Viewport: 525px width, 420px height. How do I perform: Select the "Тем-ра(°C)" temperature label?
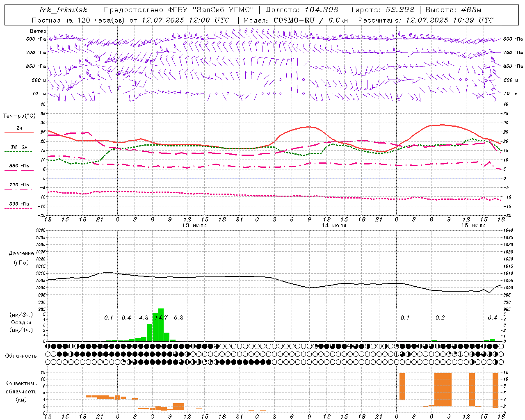(19, 116)
